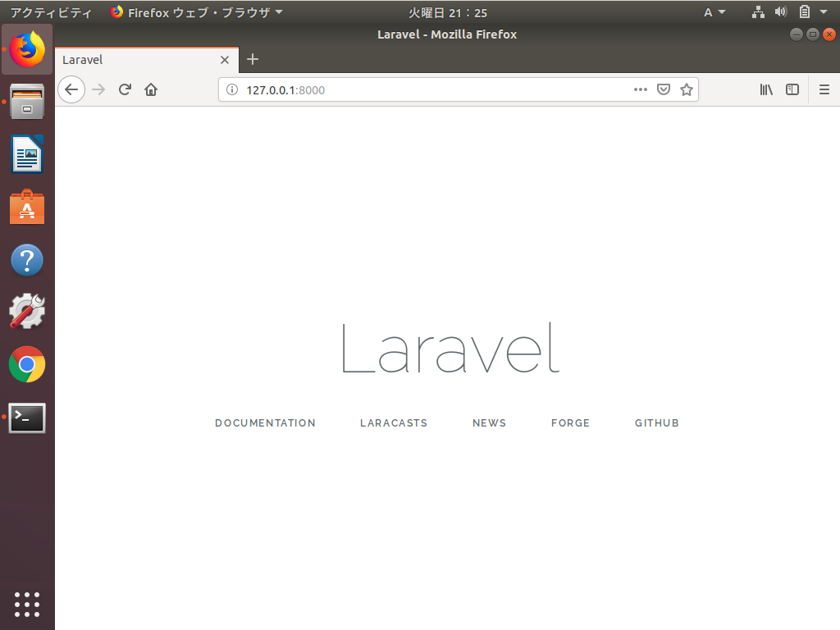840x630 pixels.
Task: Close the Firefox window
Action: (829, 34)
